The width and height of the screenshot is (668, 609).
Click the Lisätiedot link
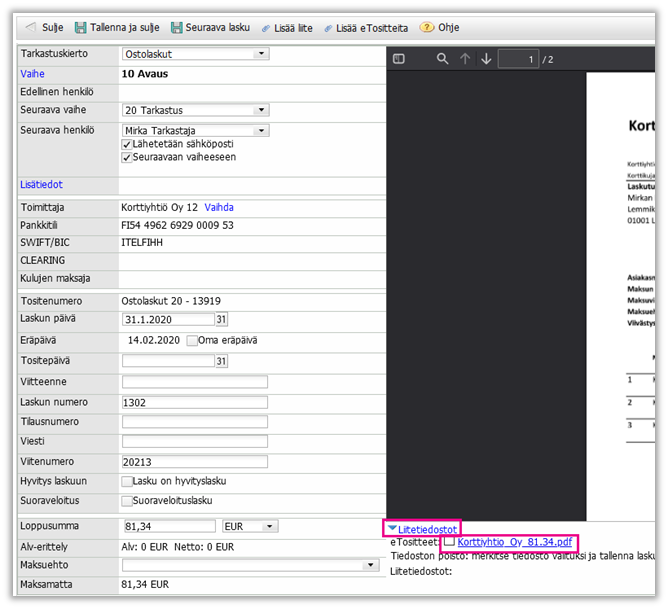41,184
